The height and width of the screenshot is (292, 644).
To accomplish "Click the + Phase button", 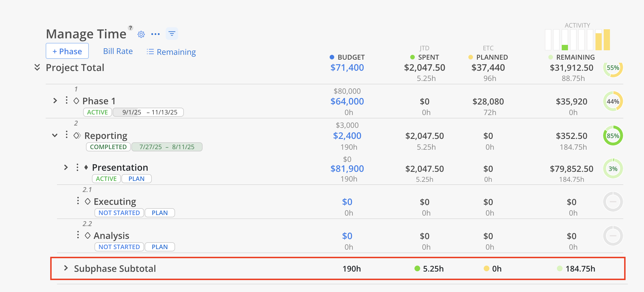I will pos(67,51).
